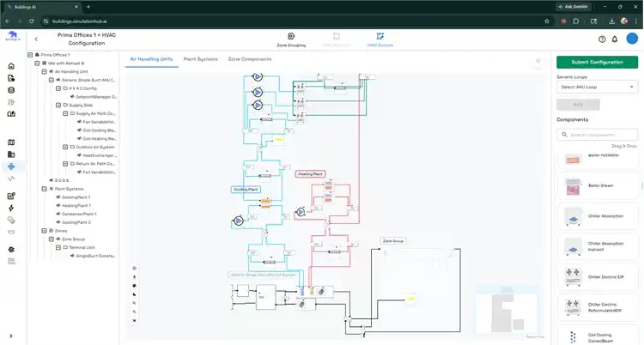Image resolution: width=644 pixels, height=345 pixels.
Task: Collapse the VAV with Reheat B node
Action: 37,64
